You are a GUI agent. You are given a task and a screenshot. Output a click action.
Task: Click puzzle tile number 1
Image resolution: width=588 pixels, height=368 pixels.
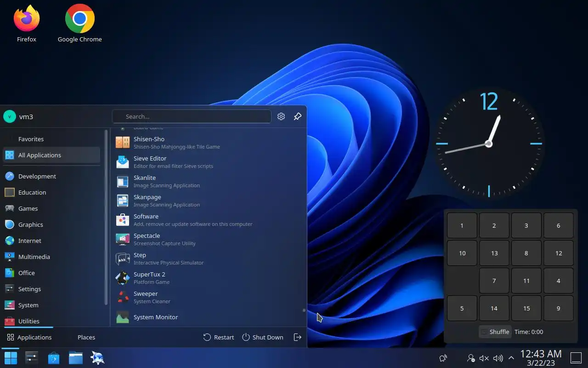point(462,225)
